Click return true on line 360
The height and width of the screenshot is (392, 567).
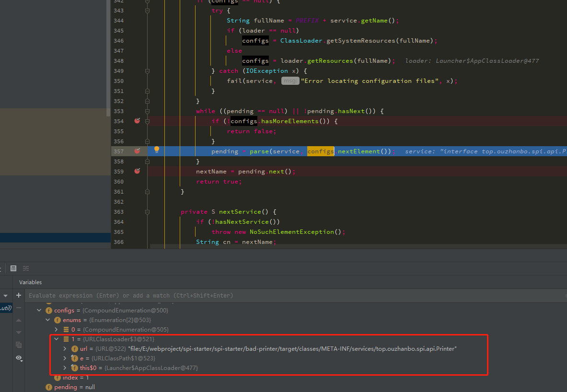click(219, 182)
